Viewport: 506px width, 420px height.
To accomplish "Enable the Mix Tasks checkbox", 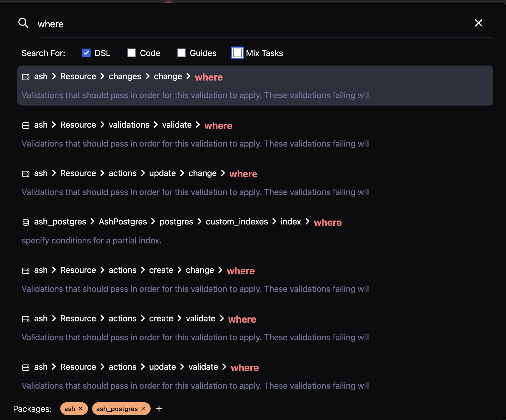I will pos(237,53).
